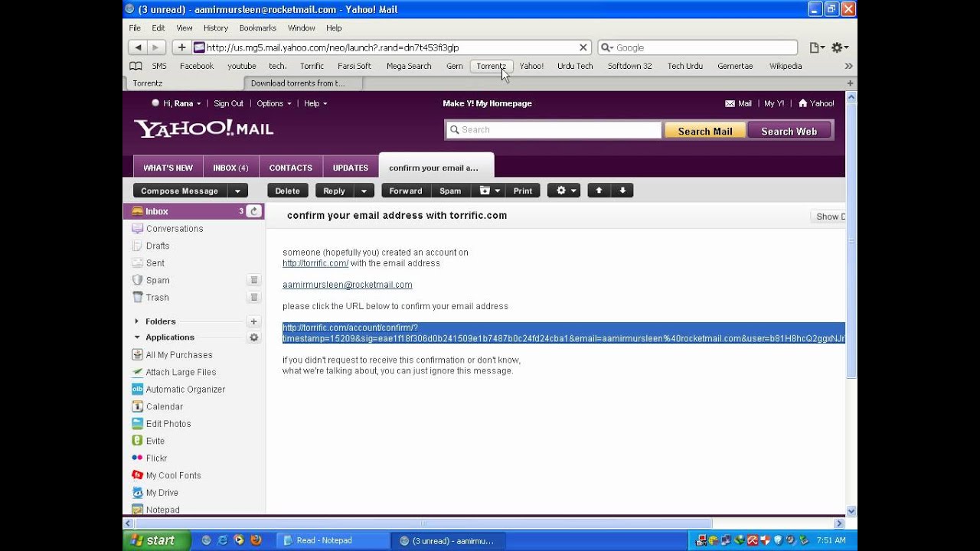Open the Options dropdown menu
The height and width of the screenshot is (551, 980).
click(274, 103)
